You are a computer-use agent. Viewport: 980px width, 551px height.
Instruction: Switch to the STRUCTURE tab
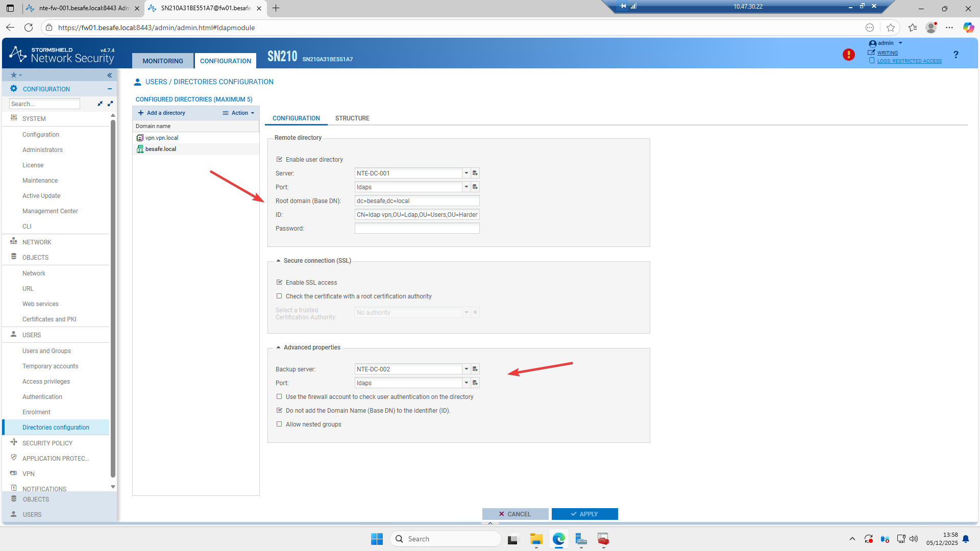(352, 118)
